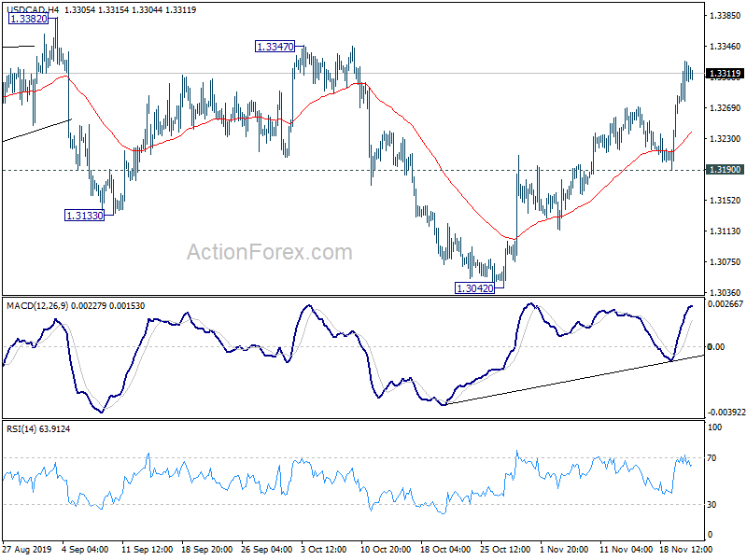Click the 11 Sep 12:00 time label
This screenshot has width=747, height=560.
point(147,549)
